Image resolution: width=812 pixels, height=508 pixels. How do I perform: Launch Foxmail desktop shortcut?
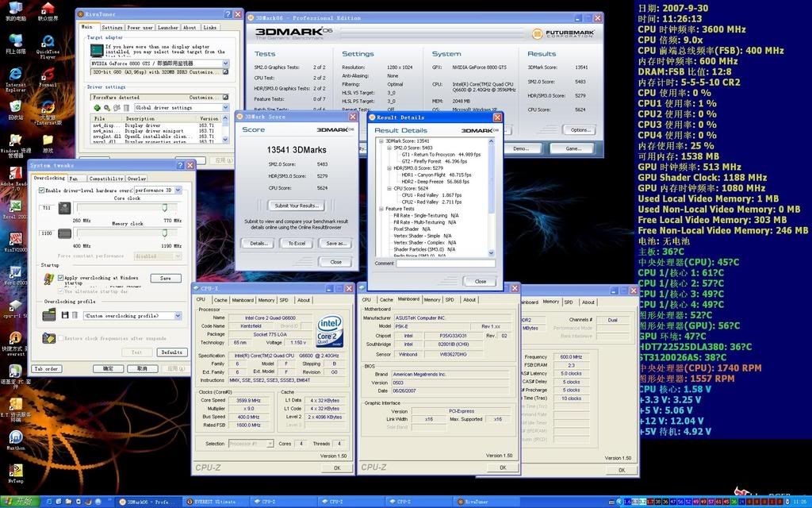coord(47,78)
